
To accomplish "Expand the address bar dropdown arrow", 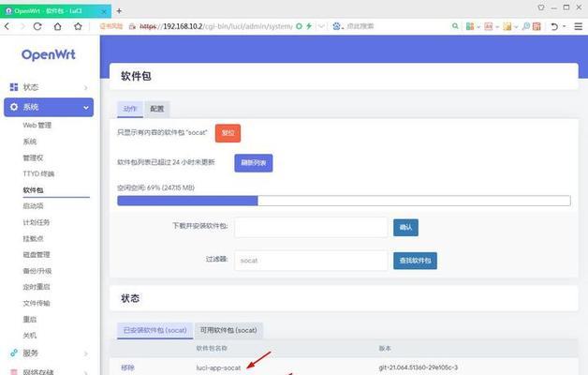I will (x=321, y=26).
